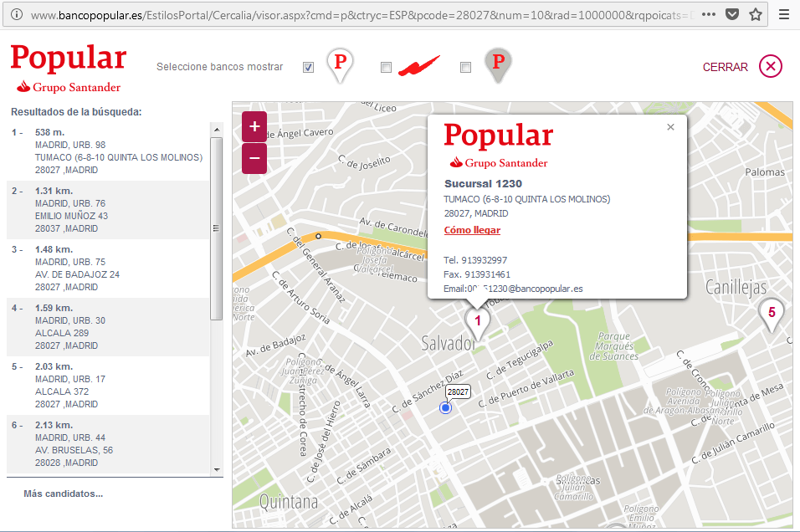Click the Canillejas district label on map
Screen dimensions: 800x532
coord(736,287)
